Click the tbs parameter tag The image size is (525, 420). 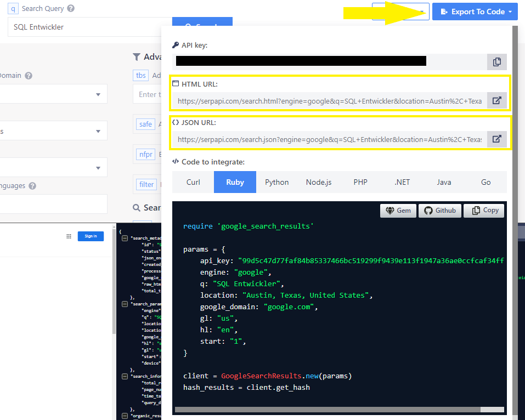[140, 75]
